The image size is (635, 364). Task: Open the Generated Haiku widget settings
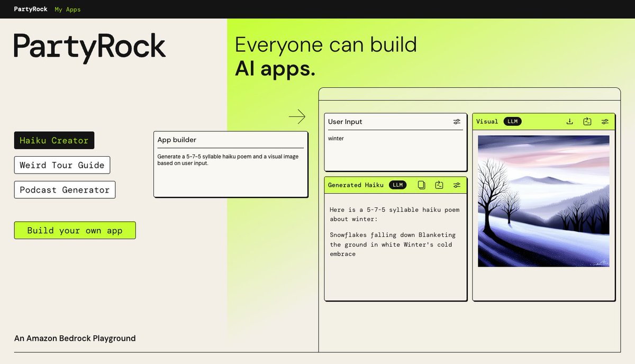coord(457,185)
